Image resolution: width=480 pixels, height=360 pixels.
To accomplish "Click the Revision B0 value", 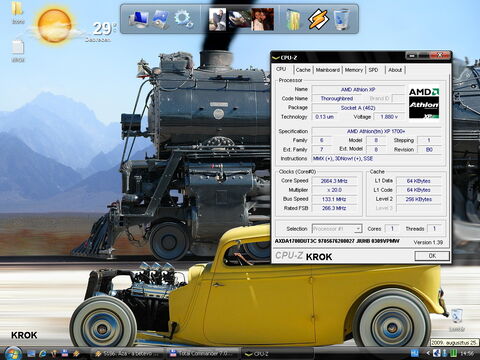I will point(429,149).
